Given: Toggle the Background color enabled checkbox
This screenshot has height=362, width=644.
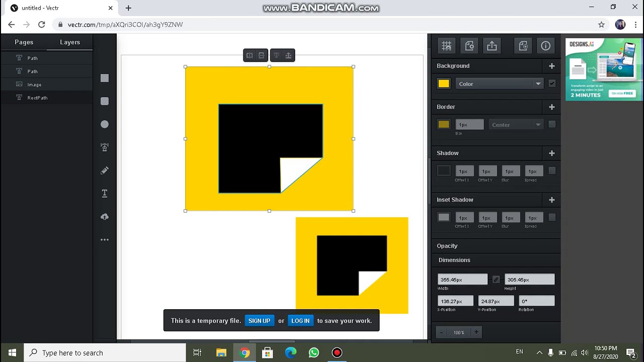Looking at the screenshot, I should (x=552, y=84).
